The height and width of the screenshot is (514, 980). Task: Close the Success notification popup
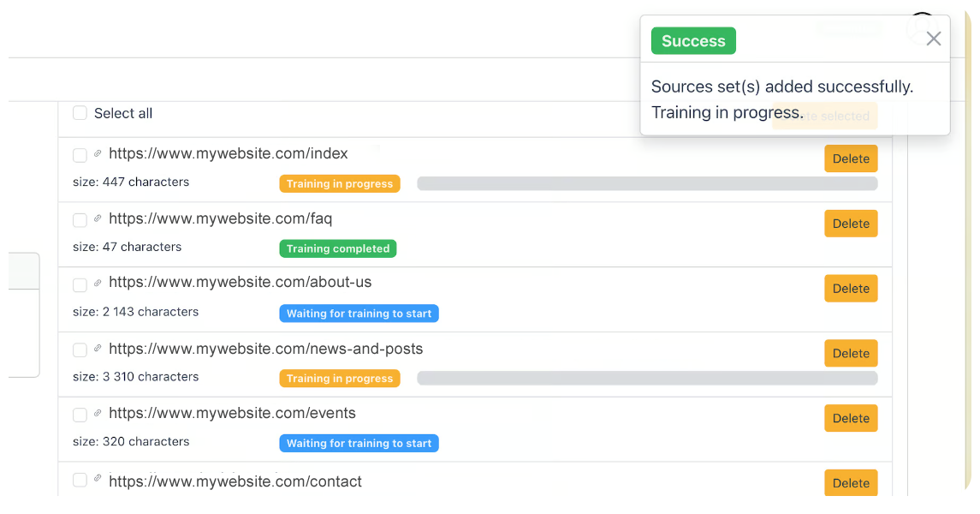[934, 39]
